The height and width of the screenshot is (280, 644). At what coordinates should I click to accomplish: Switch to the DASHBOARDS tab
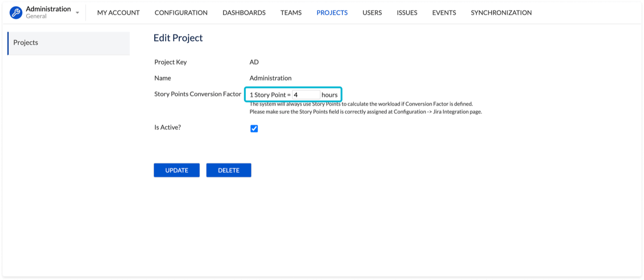point(244,13)
